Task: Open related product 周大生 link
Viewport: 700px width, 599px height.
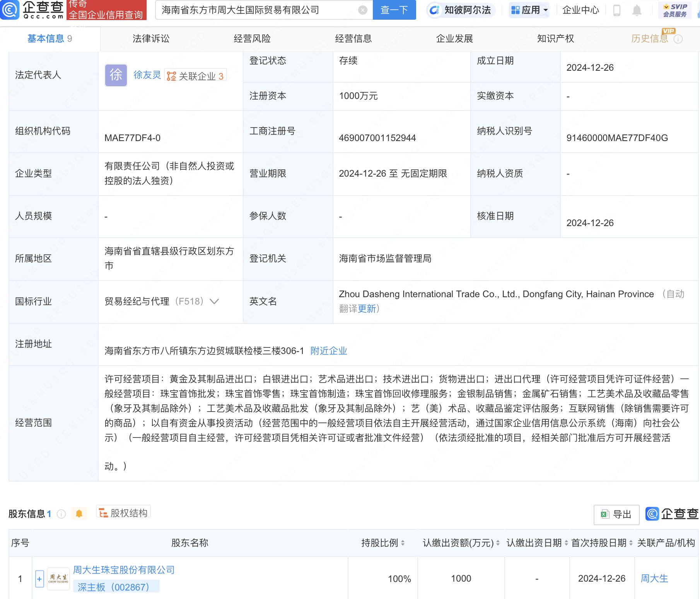Action: click(x=654, y=579)
